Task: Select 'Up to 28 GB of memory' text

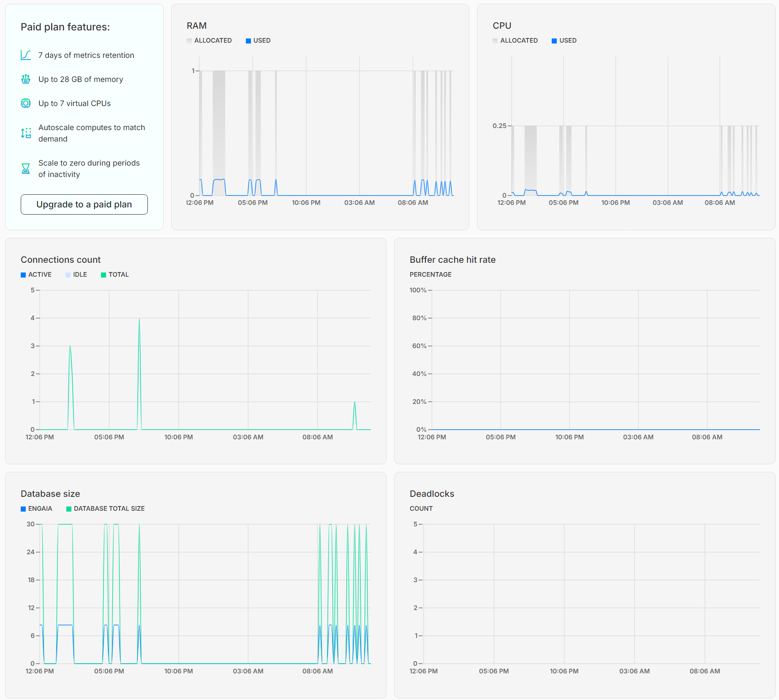Action: [81, 79]
